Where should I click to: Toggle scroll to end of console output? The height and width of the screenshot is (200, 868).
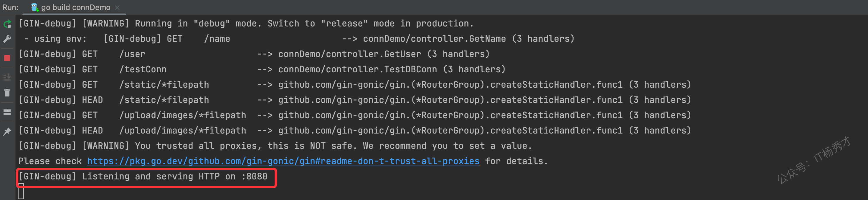tap(7, 77)
